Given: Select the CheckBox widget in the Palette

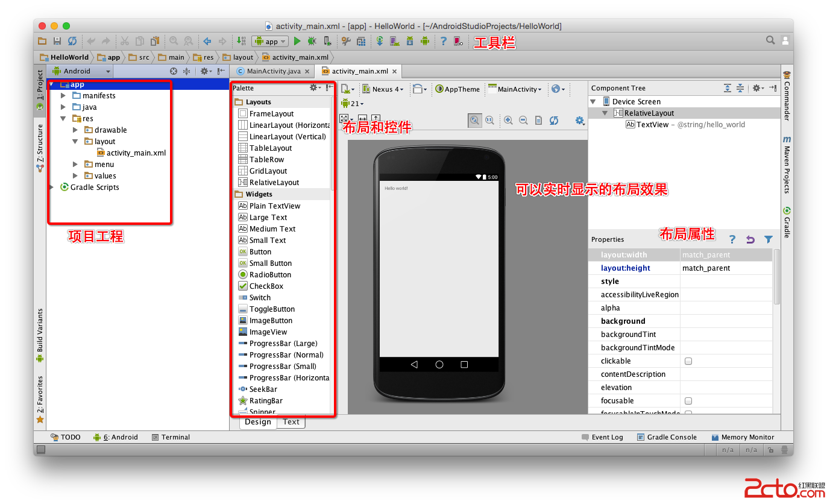Looking at the screenshot, I should pos(261,286).
